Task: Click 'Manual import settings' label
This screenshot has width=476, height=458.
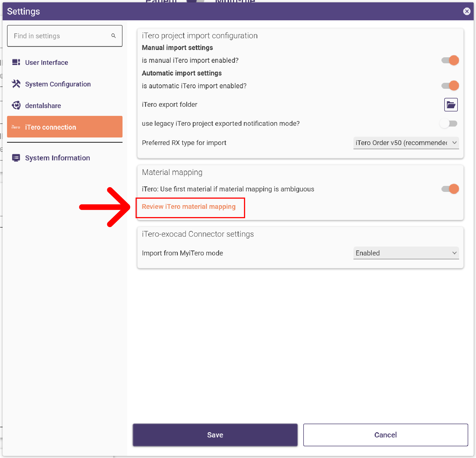Action: click(177, 48)
